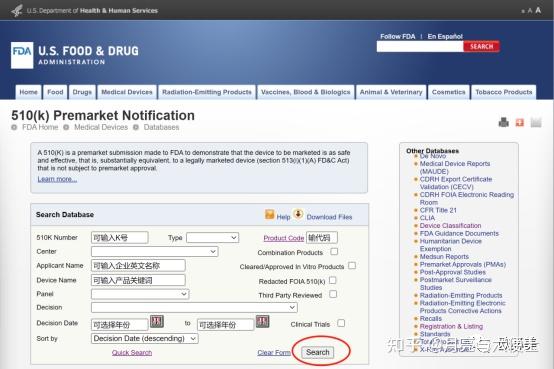Check the Third Party Reviewed checkbox
This screenshot has width=554, height=369.
[333, 294]
